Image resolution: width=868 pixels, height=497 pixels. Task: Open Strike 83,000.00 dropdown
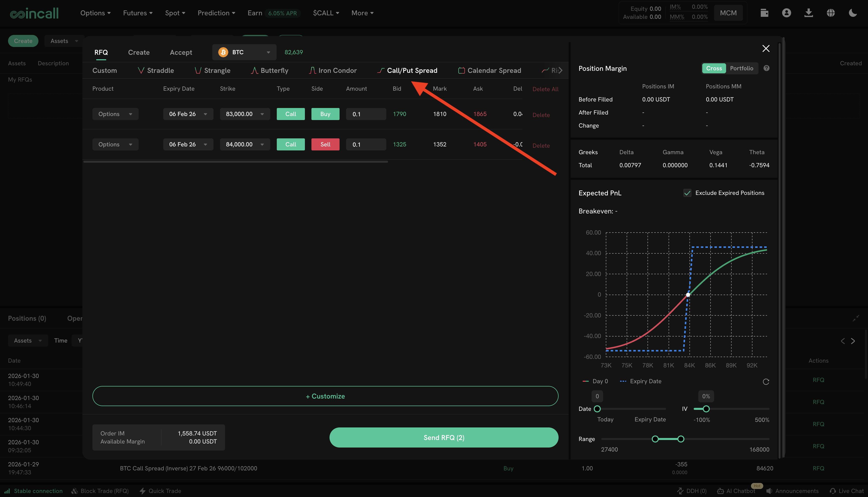245,114
